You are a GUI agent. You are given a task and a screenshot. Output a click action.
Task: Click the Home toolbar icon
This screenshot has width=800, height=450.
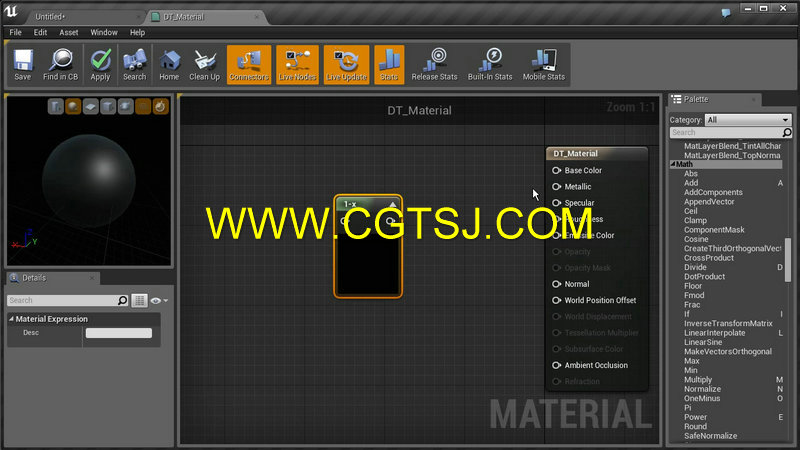tap(169, 64)
